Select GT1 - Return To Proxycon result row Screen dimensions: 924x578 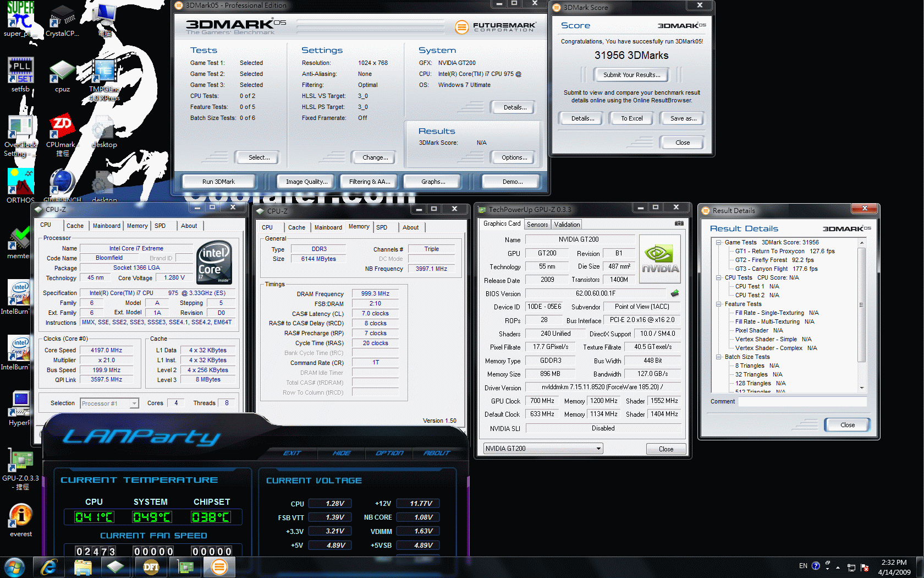pos(785,251)
